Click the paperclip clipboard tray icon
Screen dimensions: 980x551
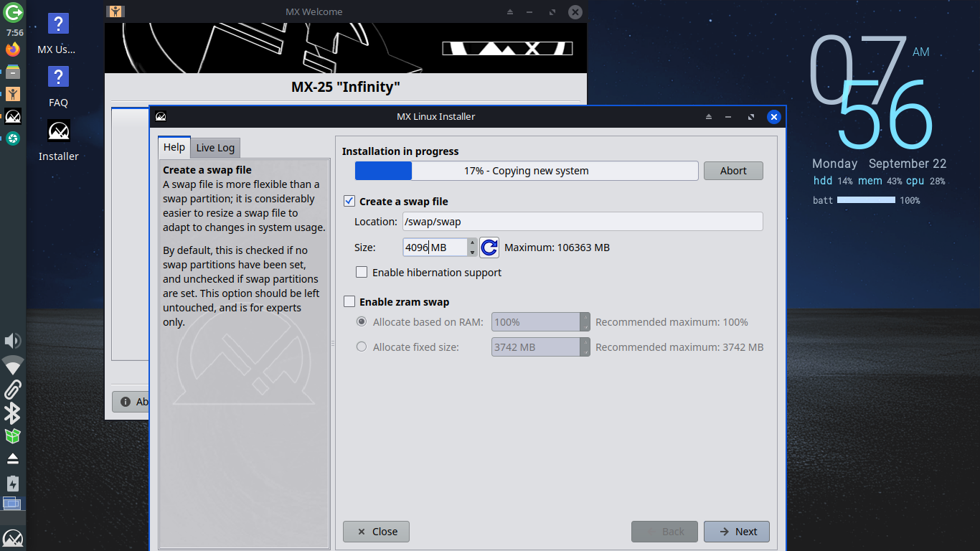pos(12,390)
